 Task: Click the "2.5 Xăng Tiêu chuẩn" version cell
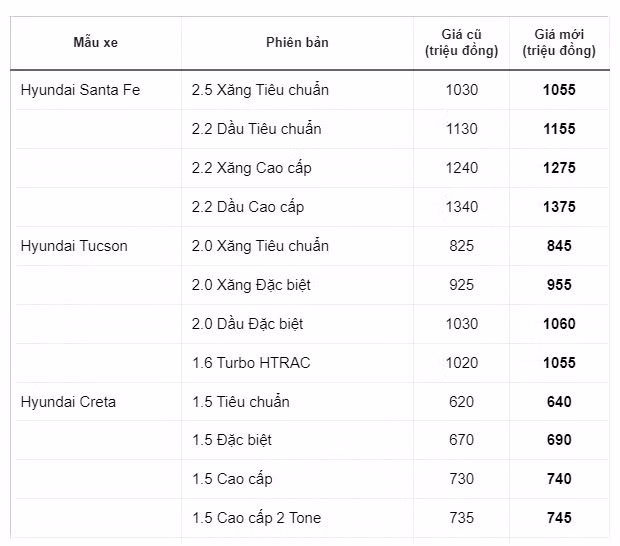pos(260,90)
